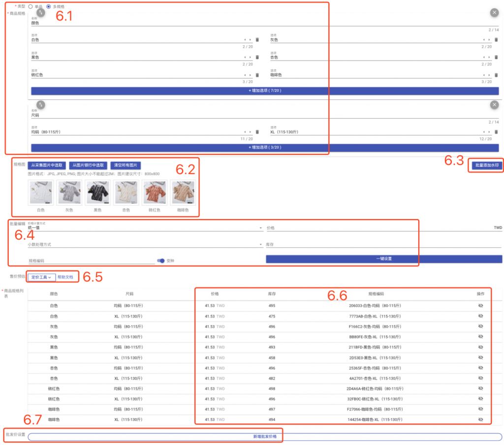Click the reorder icon above 尺码

coord(41,105)
